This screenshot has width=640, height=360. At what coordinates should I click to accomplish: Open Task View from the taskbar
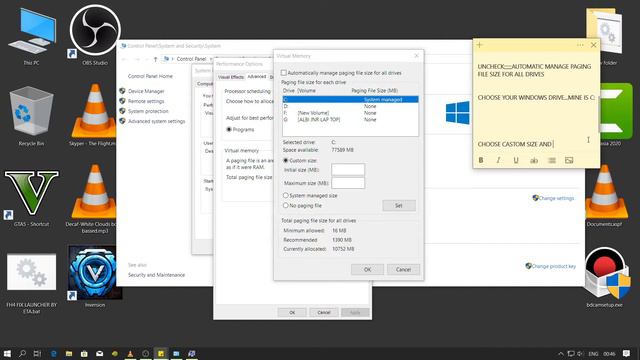point(37,353)
